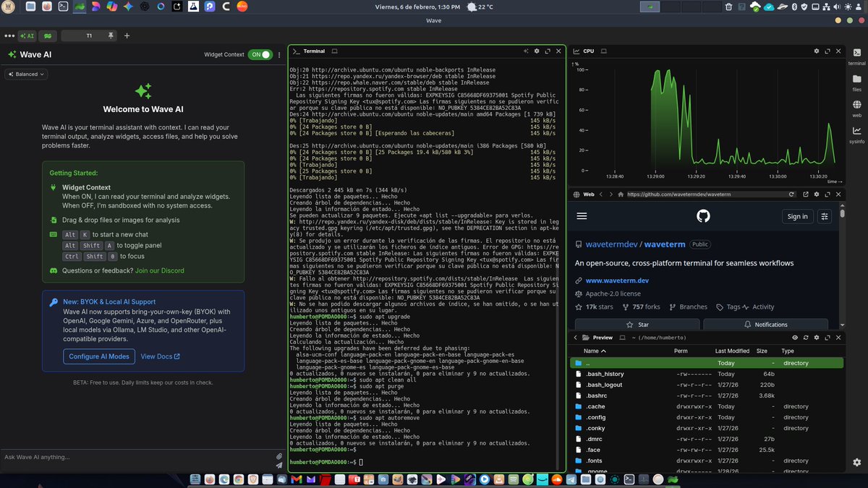Click the Configure AI Modes button
868x488 pixels.
[99, 356]
